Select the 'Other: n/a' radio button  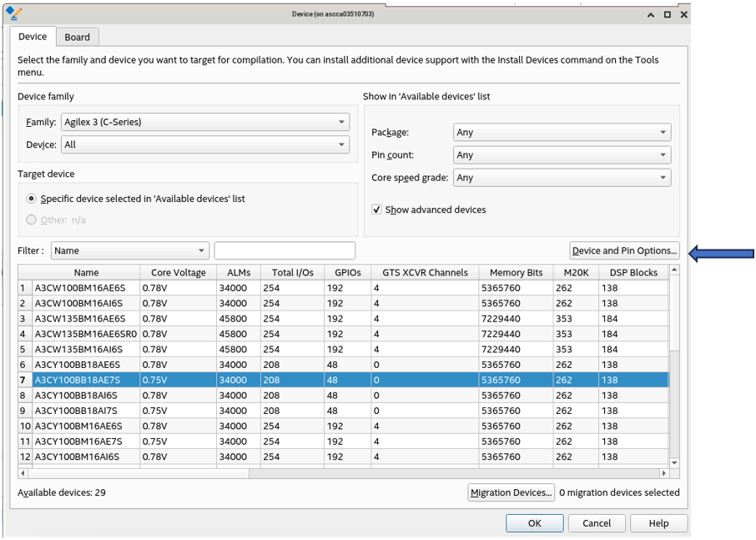[32, 220]
